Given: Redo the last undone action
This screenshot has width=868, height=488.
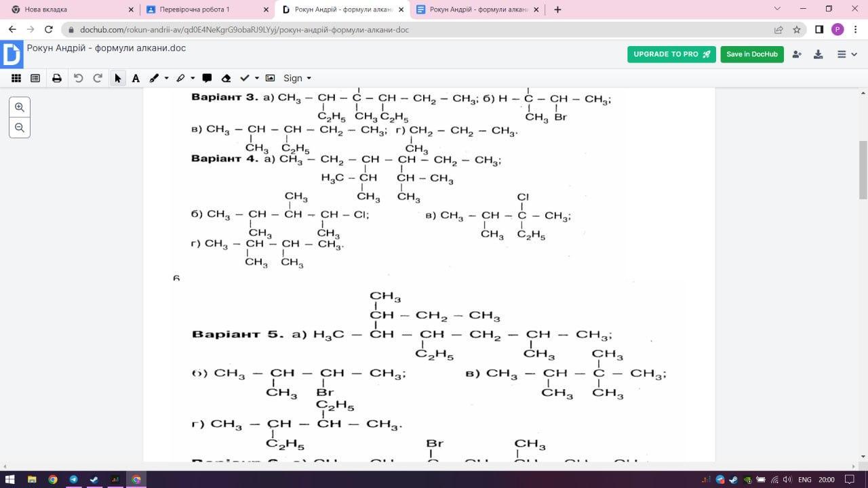Looking at the screenshot, I should point(98,78).
